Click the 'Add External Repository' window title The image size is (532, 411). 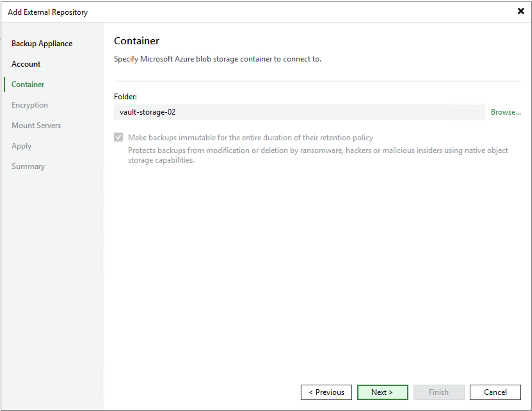tap(48, 12)
